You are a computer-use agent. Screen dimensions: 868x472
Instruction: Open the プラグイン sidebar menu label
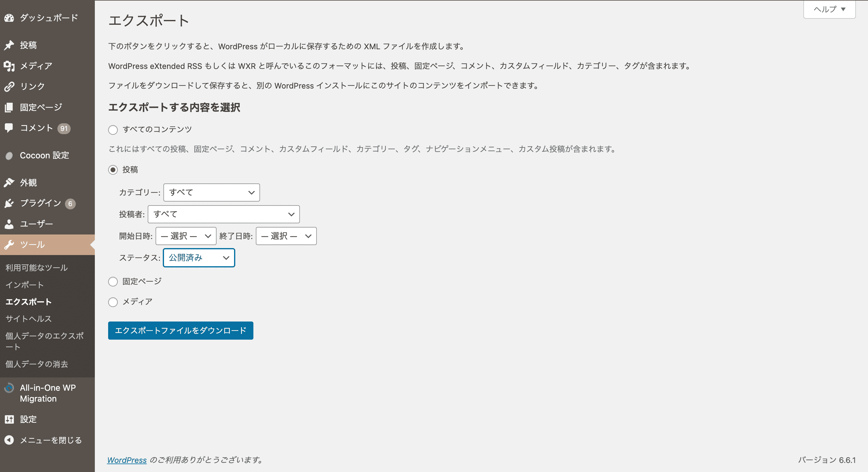click(41, 203)
